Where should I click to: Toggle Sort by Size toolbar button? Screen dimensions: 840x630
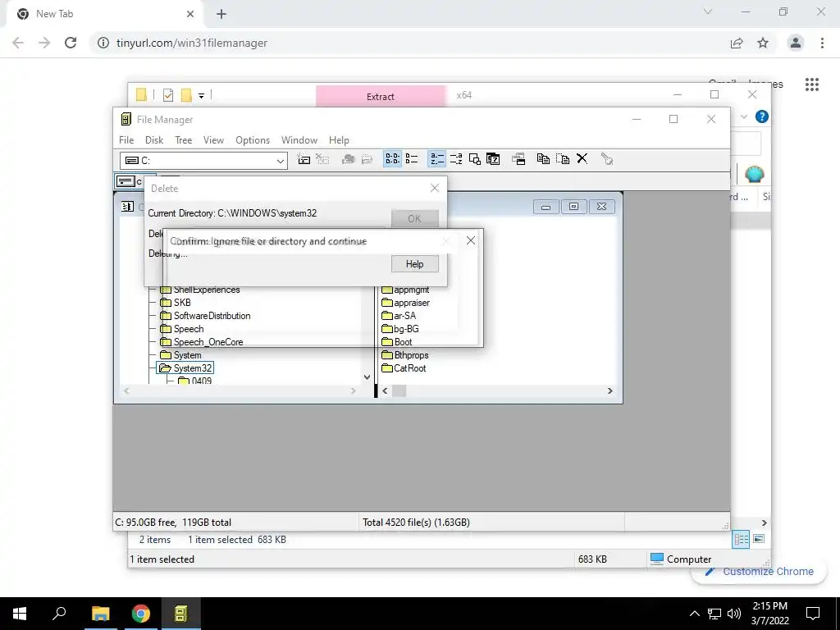point(475,159)
